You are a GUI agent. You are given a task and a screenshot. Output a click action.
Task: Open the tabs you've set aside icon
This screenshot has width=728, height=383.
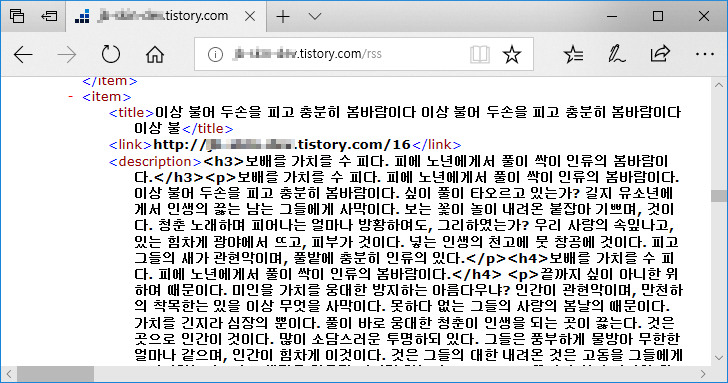[x=17, y=16]
